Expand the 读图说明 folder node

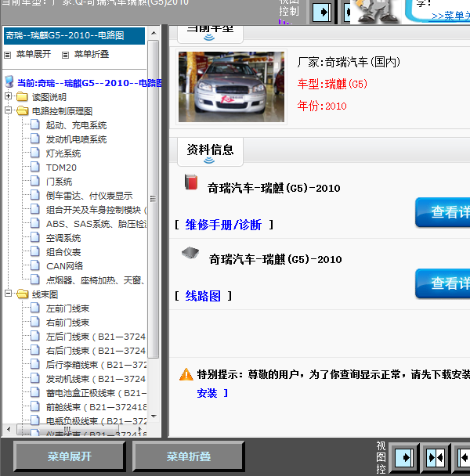pos(8,96)
